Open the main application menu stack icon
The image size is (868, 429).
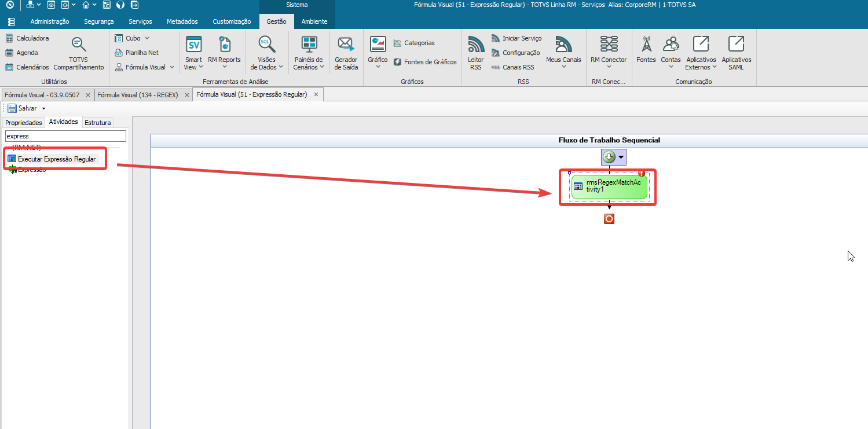[x=12, y=21]
